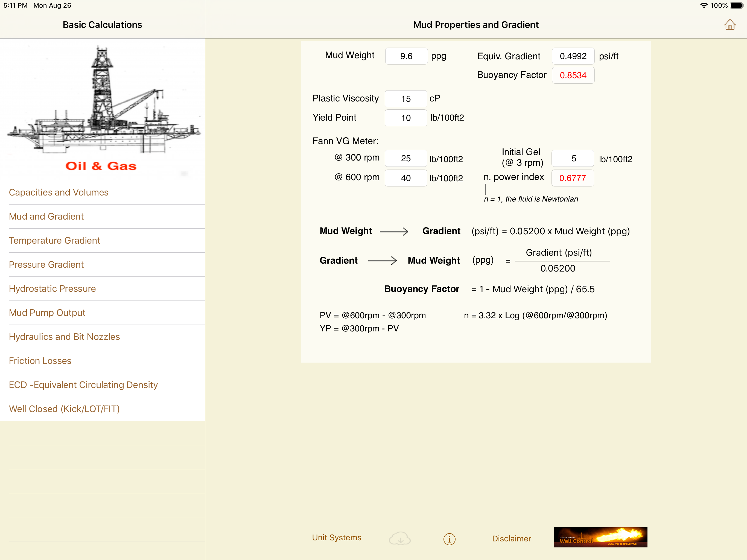747x560 pixels.
Task: Go to Mud Pump Output
Action: pyautogui.click(x=47, y=313)
